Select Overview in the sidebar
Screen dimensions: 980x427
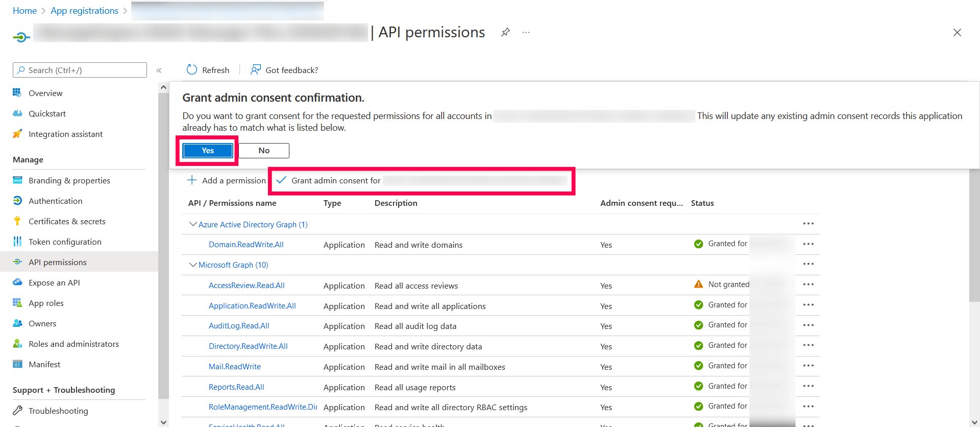45,93
